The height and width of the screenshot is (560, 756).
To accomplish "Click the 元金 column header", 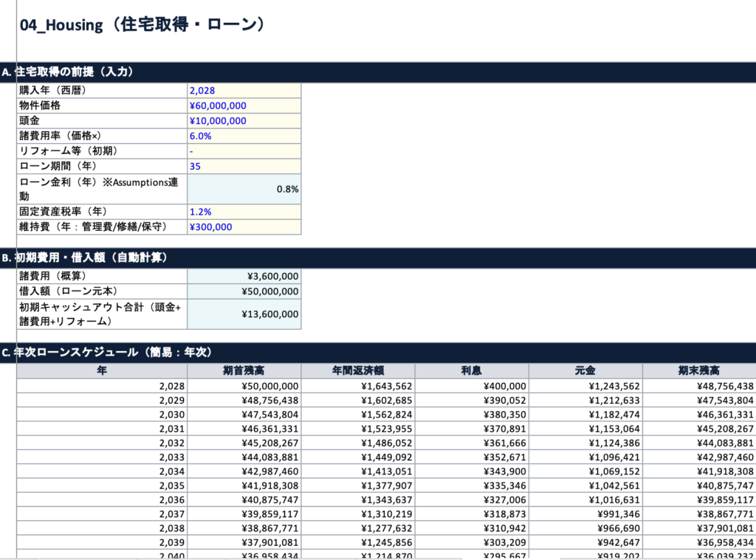I will pos(585,370).
